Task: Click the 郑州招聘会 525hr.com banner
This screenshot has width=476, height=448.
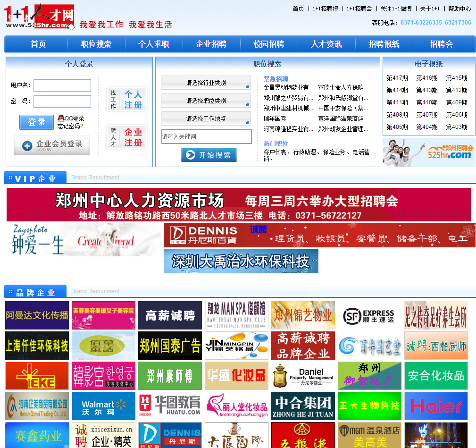Action: point(429,152)
